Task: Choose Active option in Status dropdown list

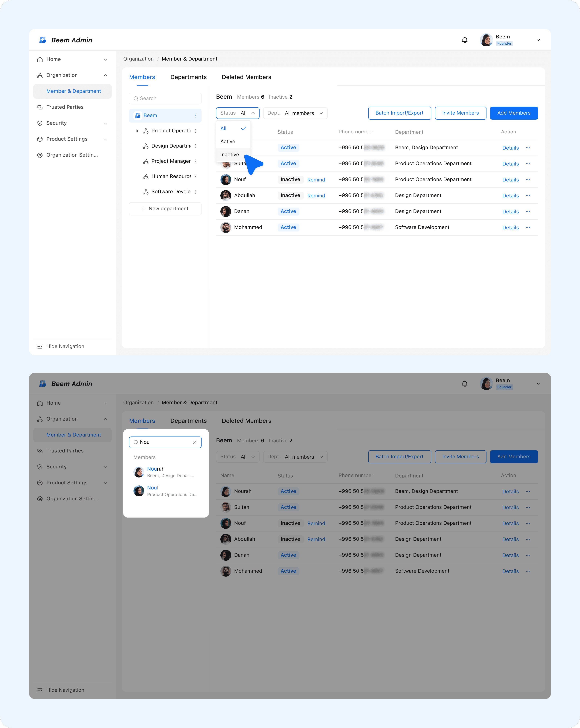Action: coord(228,141)
